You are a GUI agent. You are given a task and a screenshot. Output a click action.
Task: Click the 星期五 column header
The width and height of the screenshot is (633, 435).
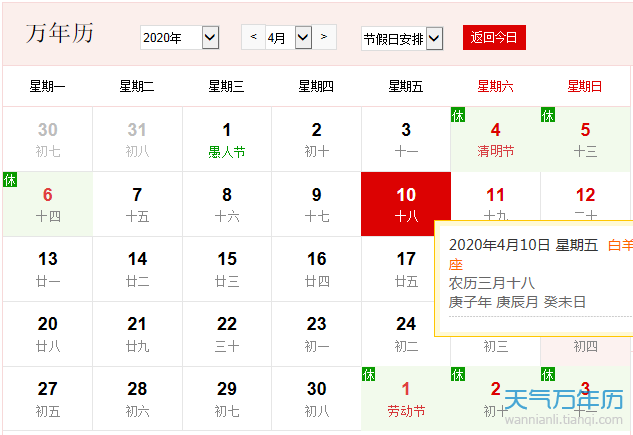(x=406, y=86)
